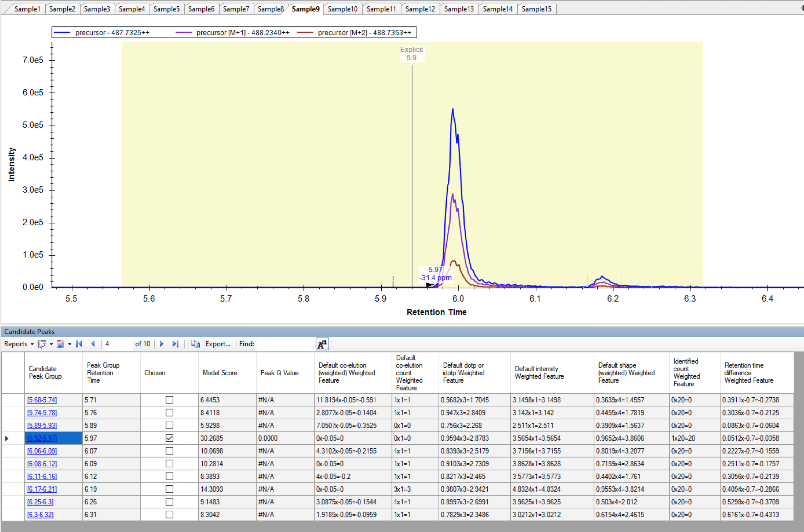Image resolution: width=804 pixels, height=532 pixels.
Task: Go to first record in Candidate Peaks
Action: tap(79, 344)
